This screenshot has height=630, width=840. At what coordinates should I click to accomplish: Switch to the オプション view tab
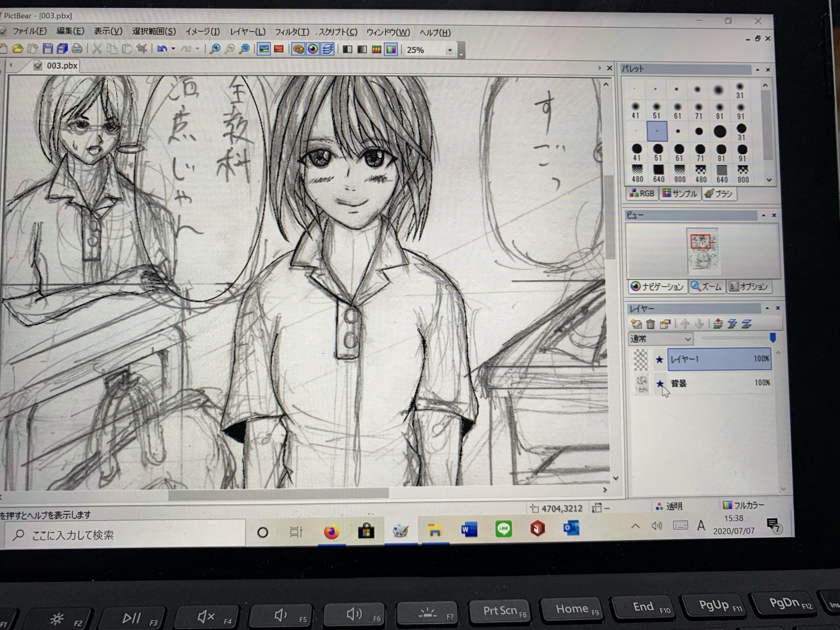[748, 286]
